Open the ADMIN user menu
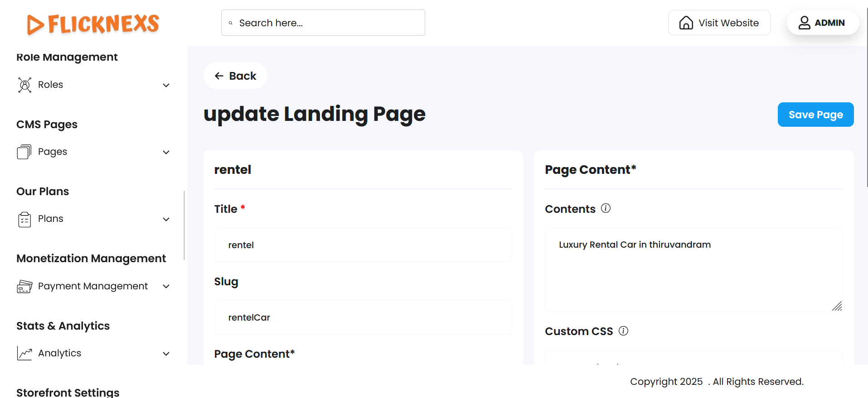Viewport: 868px width, 398px height. (822, 23)
